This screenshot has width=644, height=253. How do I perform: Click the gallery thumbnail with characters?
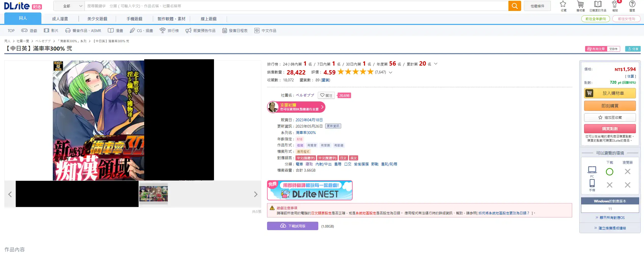pos(153,194)
